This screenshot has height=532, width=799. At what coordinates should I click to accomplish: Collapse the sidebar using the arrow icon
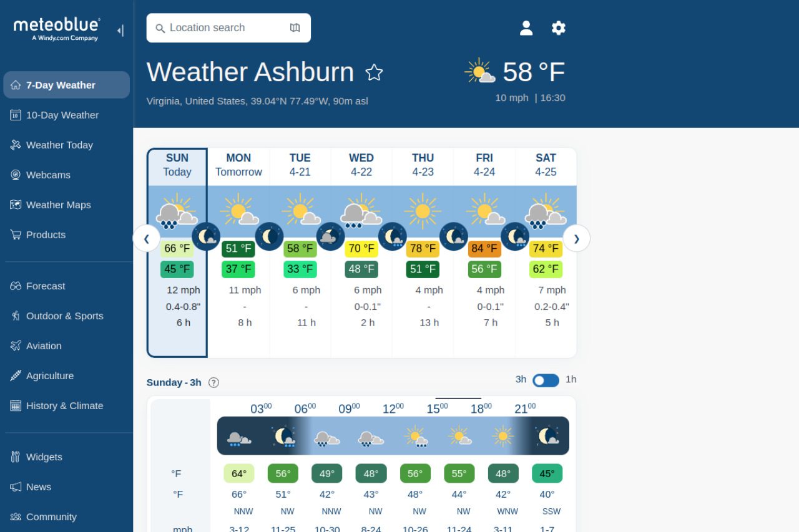[x=120, y=30]
